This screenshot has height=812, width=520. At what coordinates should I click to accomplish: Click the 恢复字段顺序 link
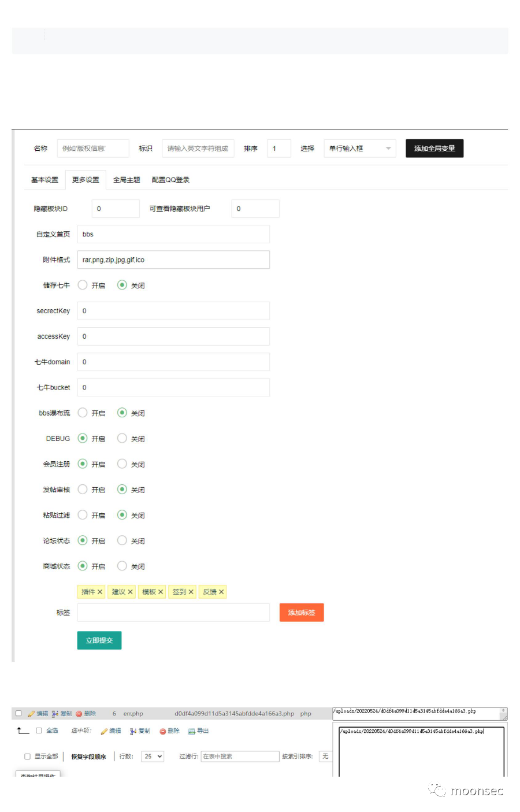click(88, 757)
